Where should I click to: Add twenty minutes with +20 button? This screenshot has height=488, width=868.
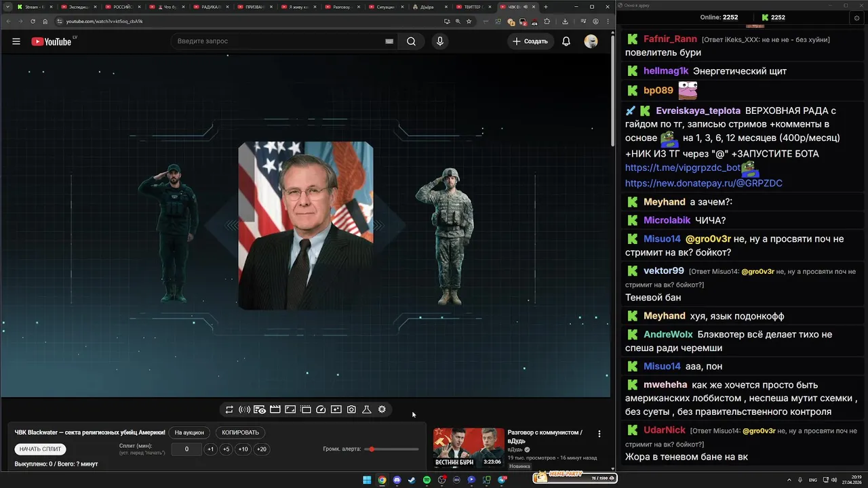click(x=261, y=449)
